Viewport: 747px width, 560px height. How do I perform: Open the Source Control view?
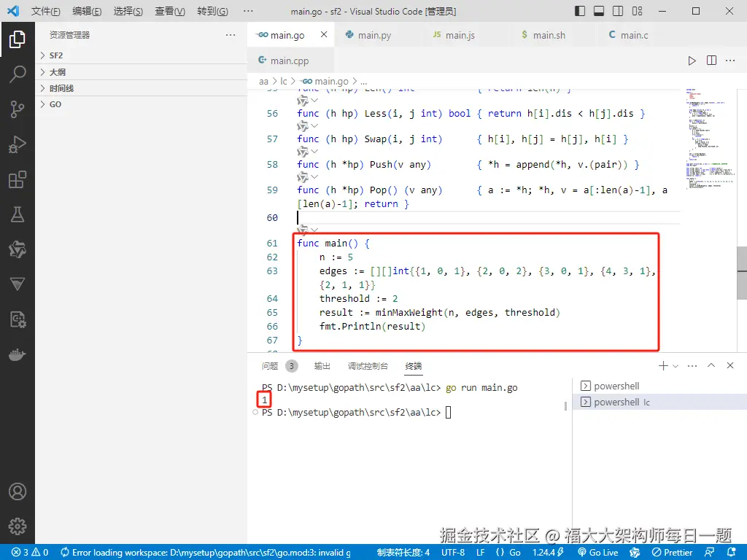[18, 109]
